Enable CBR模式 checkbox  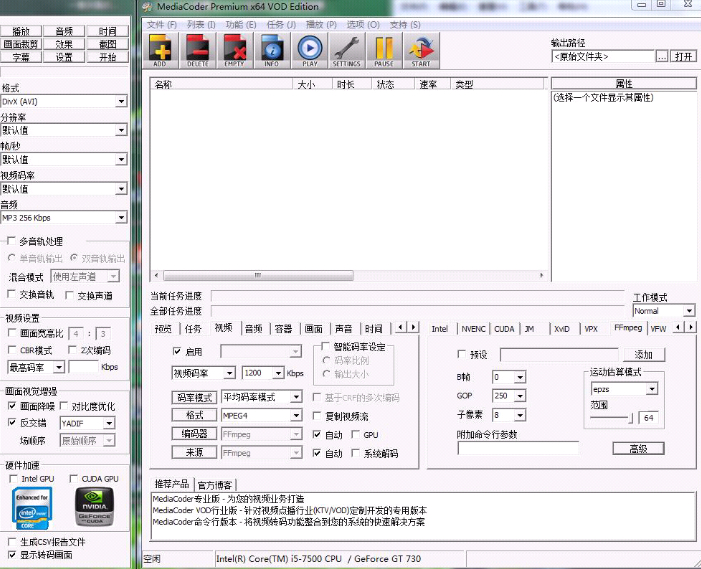13,350
